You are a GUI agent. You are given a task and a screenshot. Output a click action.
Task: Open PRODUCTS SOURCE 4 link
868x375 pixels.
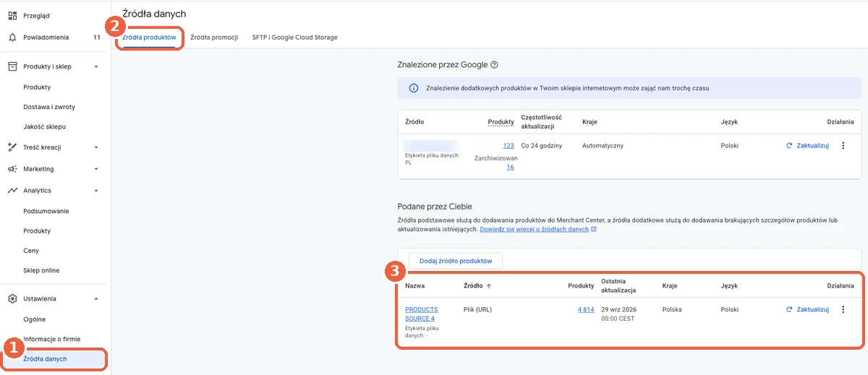[x=421, y=314]
